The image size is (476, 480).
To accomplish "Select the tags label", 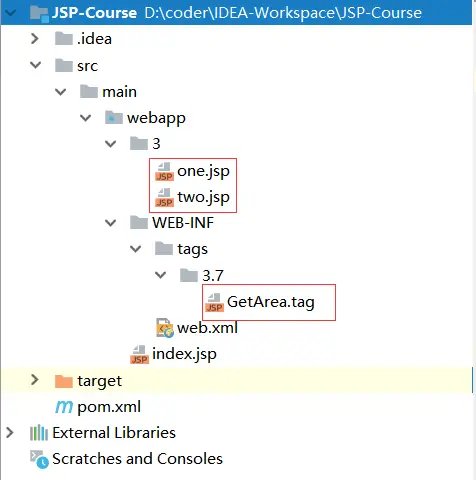I will coord(192,249).
